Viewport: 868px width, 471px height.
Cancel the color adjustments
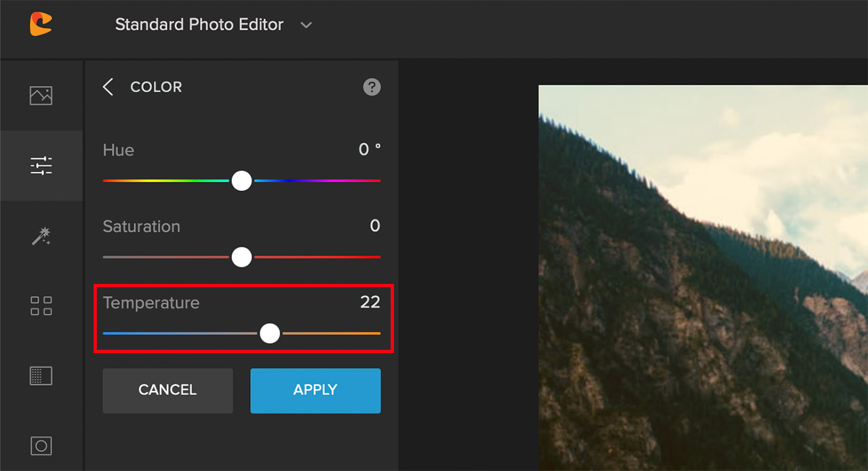(167, 390)
